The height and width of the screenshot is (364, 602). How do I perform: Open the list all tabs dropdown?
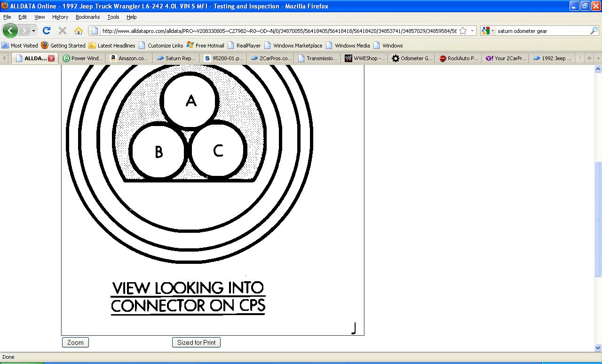(598, 58)
